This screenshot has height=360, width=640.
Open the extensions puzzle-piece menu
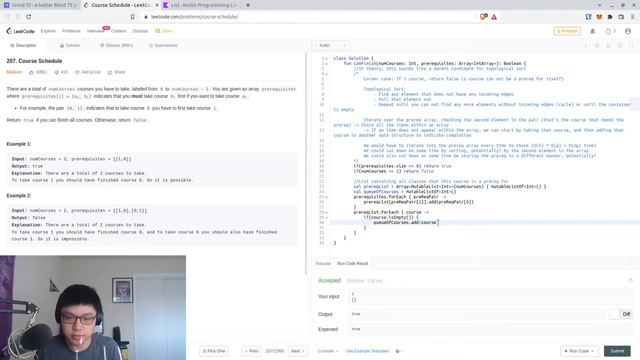click(610, 17)
